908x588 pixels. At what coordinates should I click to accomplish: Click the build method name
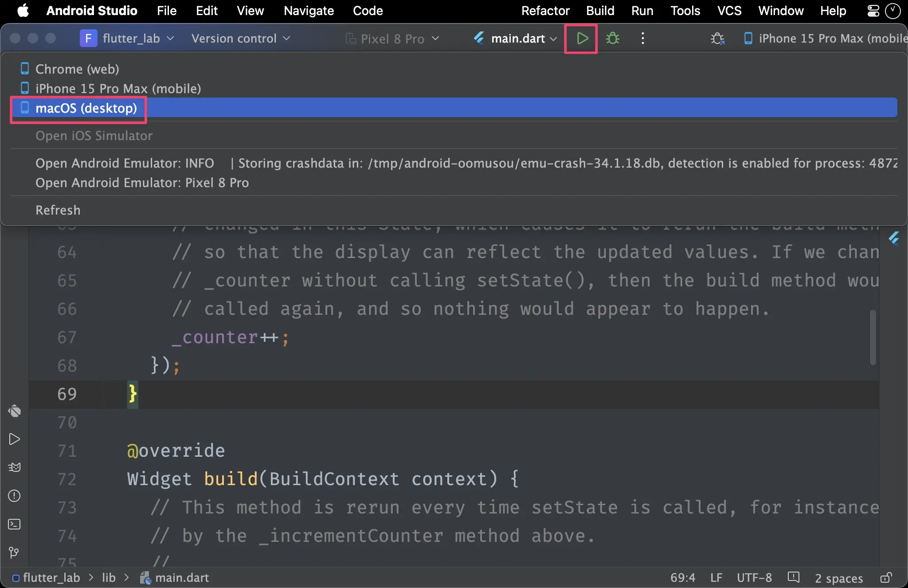click(231, 479)
